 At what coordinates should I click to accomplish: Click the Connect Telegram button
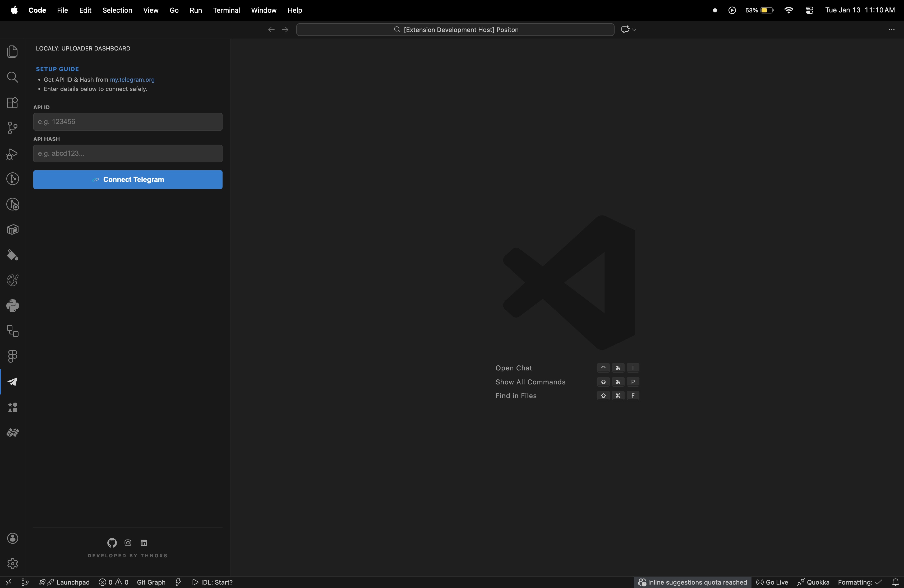127,179
